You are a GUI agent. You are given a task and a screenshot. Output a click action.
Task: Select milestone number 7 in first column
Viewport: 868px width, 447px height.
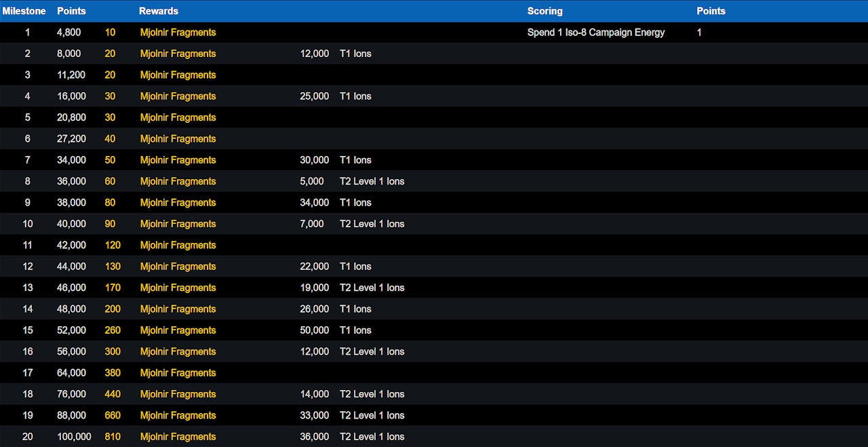point(28,160)
